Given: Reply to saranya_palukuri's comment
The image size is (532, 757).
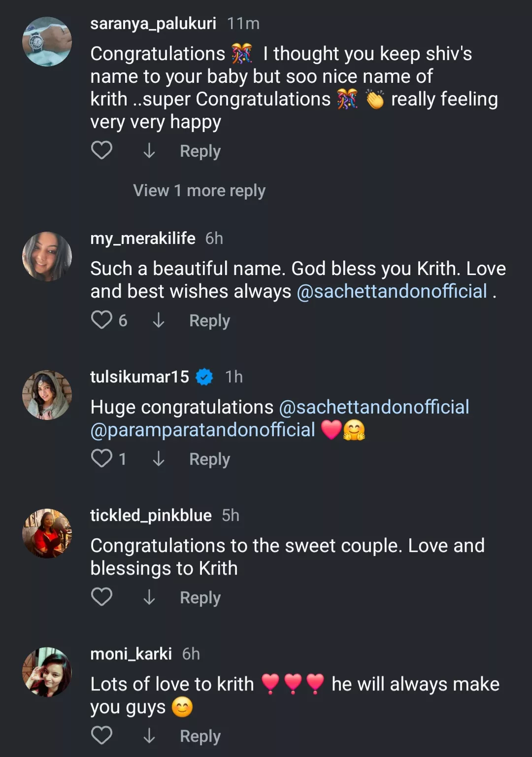Looking at the screenshot, I should [x=200, y=151].
